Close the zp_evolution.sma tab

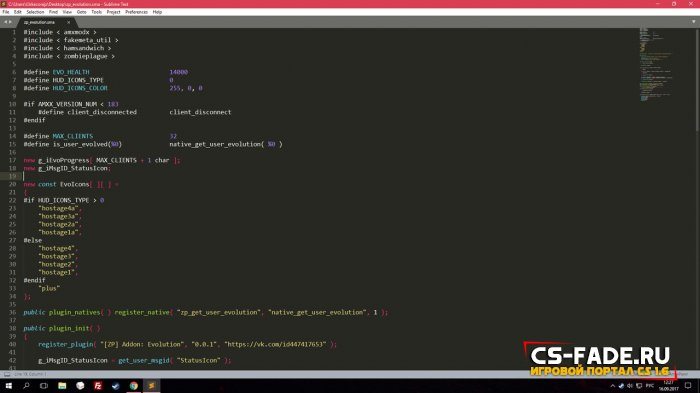[68, 22]
